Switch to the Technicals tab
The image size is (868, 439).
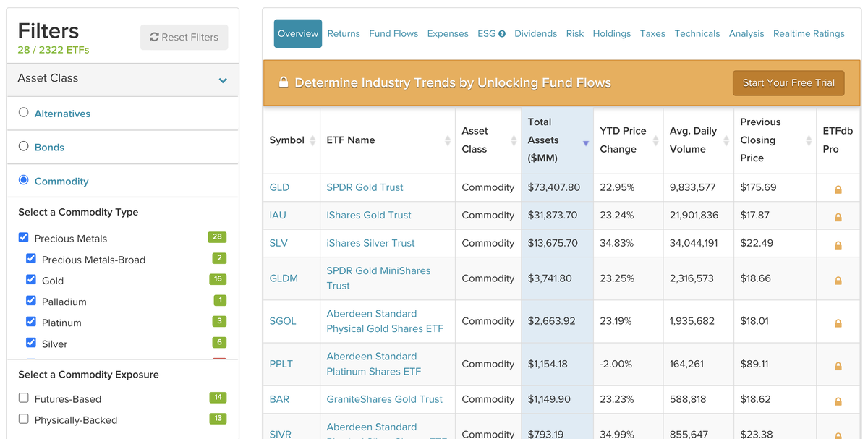(x=697, y=33)
